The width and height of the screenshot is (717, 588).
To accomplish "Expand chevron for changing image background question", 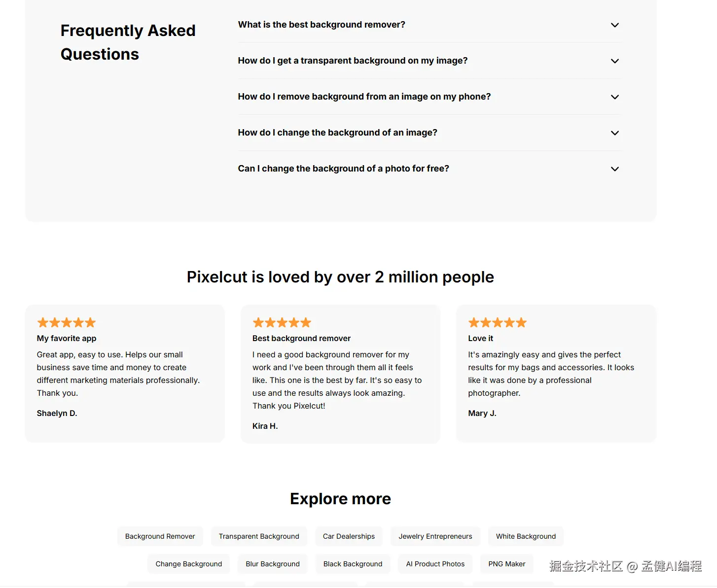I will 614,133.
